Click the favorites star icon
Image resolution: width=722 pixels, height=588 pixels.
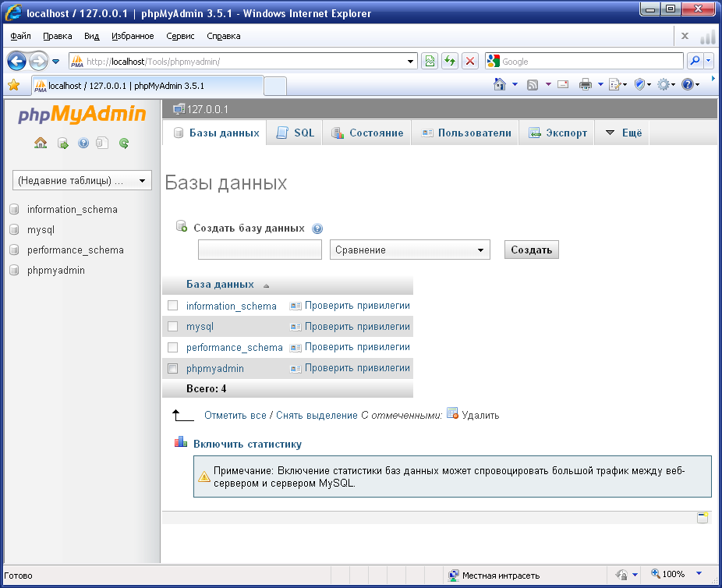click(x=14, y=85)
